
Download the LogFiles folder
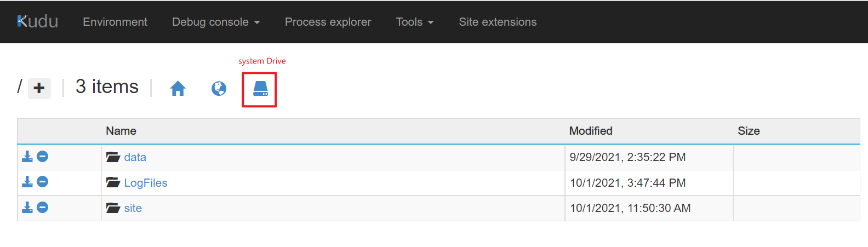pyautogui.click(x=27, y=182)
